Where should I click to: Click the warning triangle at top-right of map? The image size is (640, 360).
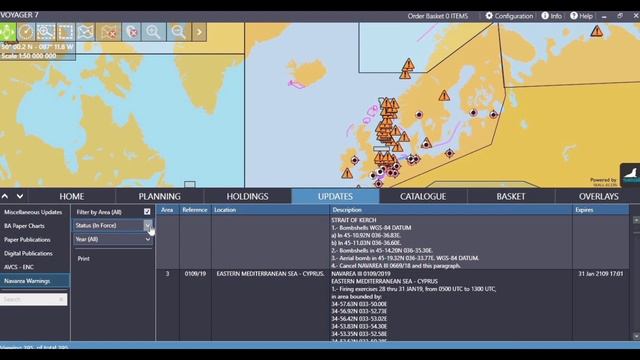[x=597, y=31]
